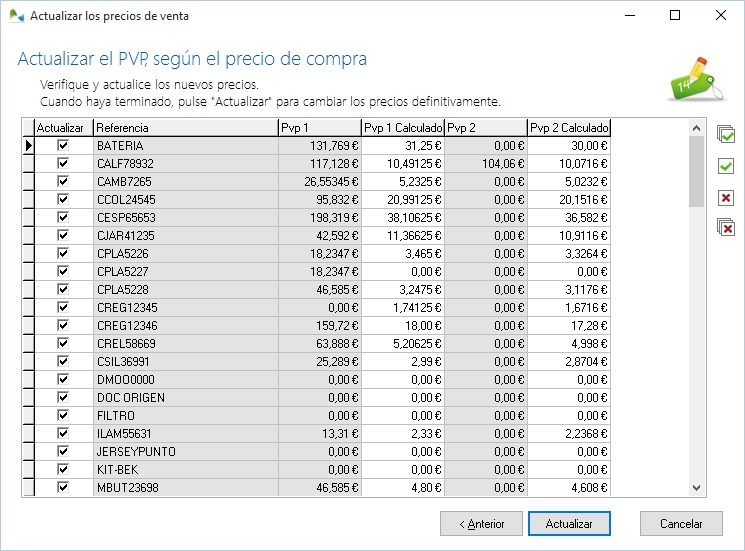
Task: Toggle the CCOL24545 checkbox
Action: (x=63, y=199)
